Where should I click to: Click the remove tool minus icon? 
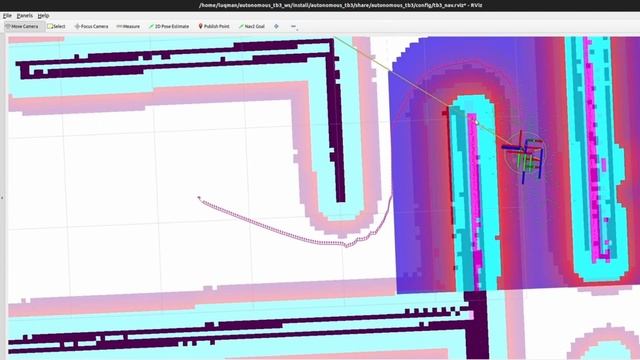pyautogui.click(x=293, y=27)
